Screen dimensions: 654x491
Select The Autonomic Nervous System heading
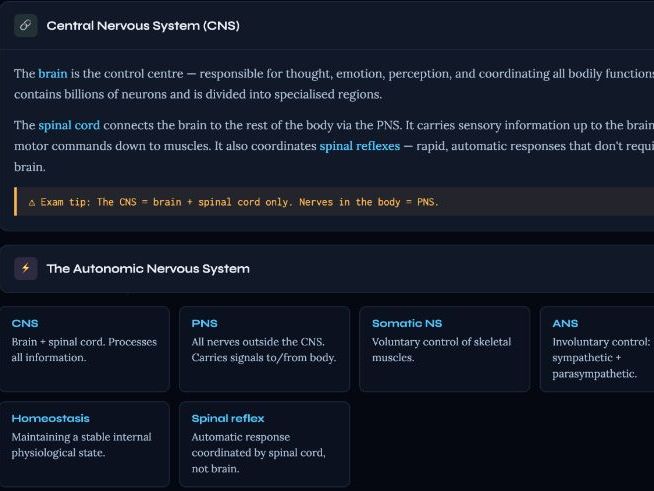click(148, 269)
